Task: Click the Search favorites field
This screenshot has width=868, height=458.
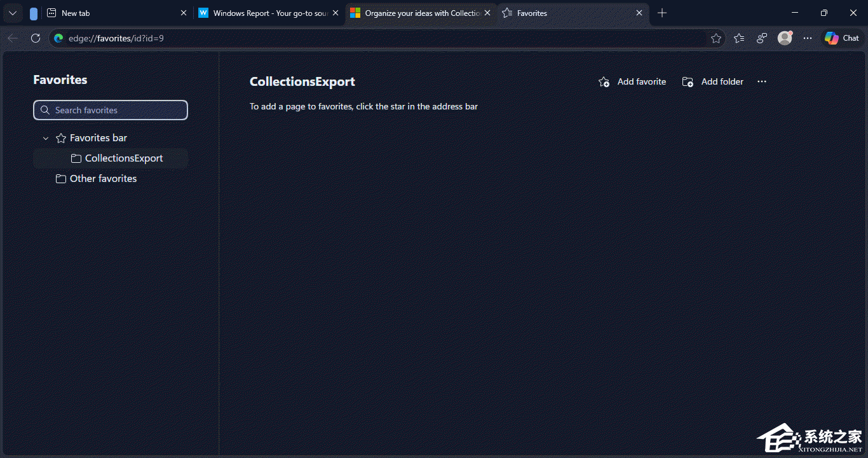Action: (x=111, y=110)
